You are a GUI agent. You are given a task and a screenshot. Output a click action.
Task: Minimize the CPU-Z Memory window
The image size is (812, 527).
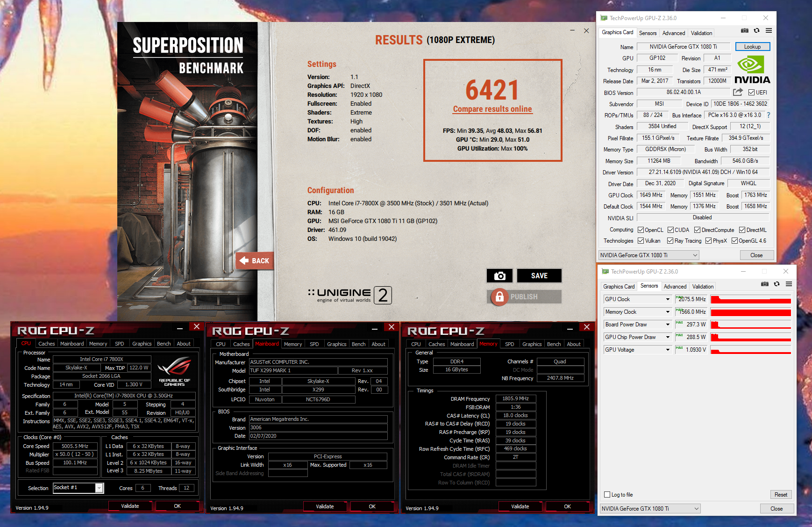pyautogui.click(x=570, y=329)
